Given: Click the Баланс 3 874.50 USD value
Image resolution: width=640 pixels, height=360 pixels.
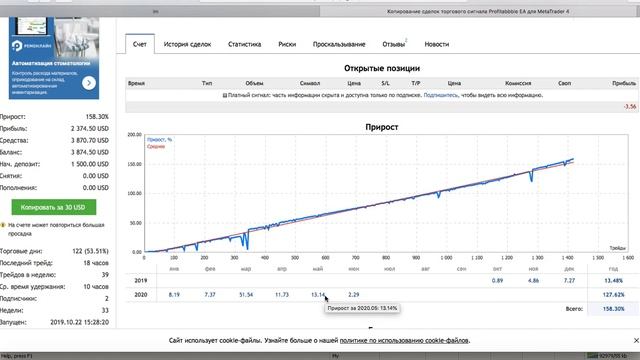Looking at the screenshot, I should [x=90, y=152].
